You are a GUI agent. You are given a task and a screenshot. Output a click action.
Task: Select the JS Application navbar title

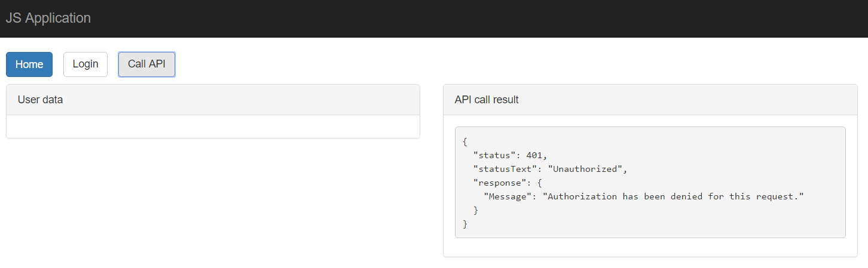pyautogui.click(x=48, y=18)
